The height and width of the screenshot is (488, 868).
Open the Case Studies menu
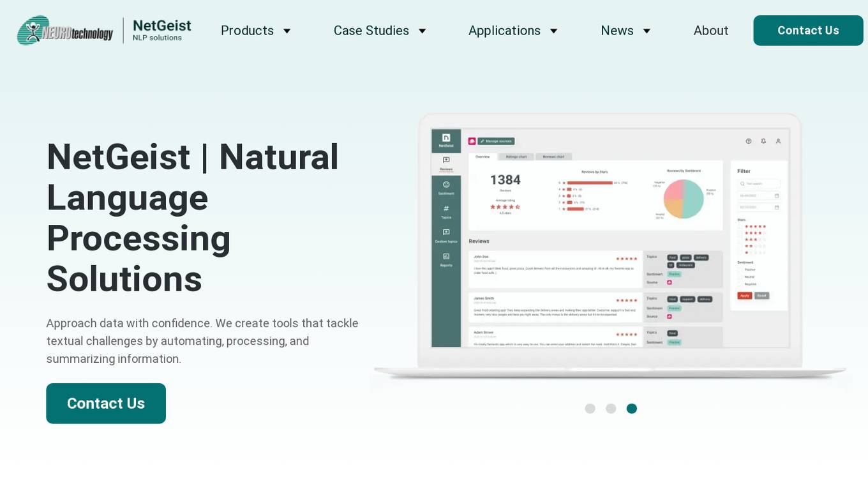pyautogui.click(x=371, y=31)
